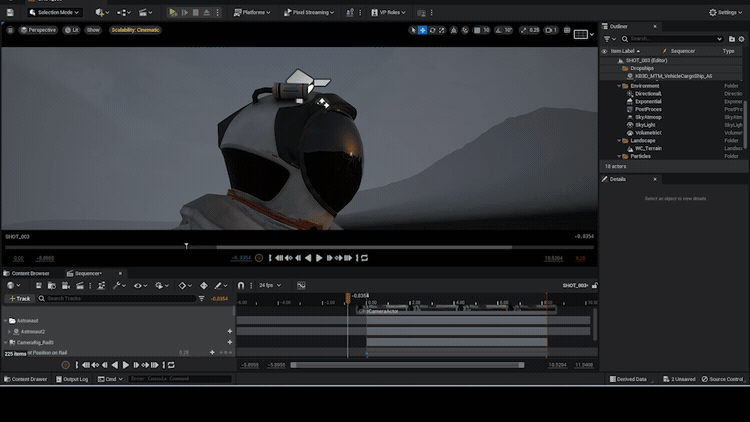Collapse the Landscape folder in Outliner
Viewport: 750px width, 422px height.
click(x=619, y=141)
